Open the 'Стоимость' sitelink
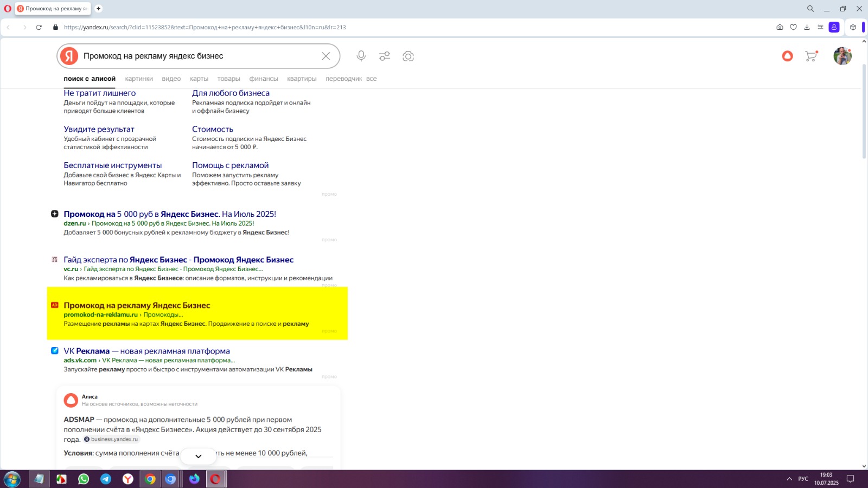This screenshot has width=868, height=488. pyautogui.click(x=213, y=129)
